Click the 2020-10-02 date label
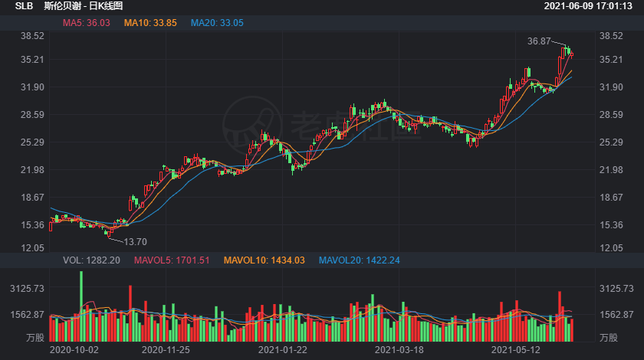Viewport: 644px width, 360px height. (74, 350)
